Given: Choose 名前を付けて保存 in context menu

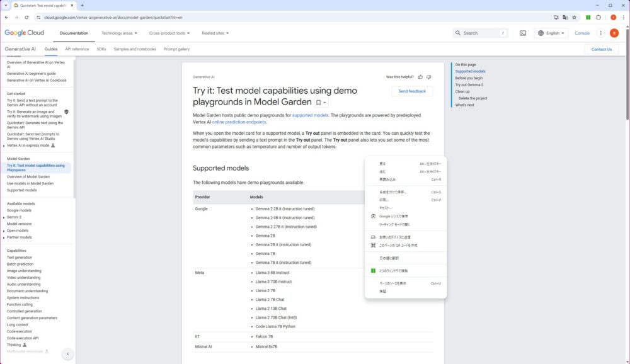Looking at the screenshot, I should pyautogui.click(x=406, y=192).
